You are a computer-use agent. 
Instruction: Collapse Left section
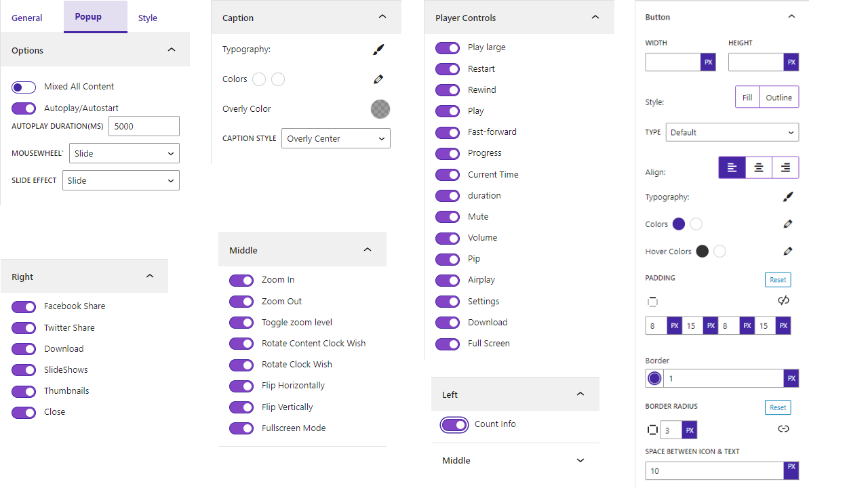[x=580, y=394]
